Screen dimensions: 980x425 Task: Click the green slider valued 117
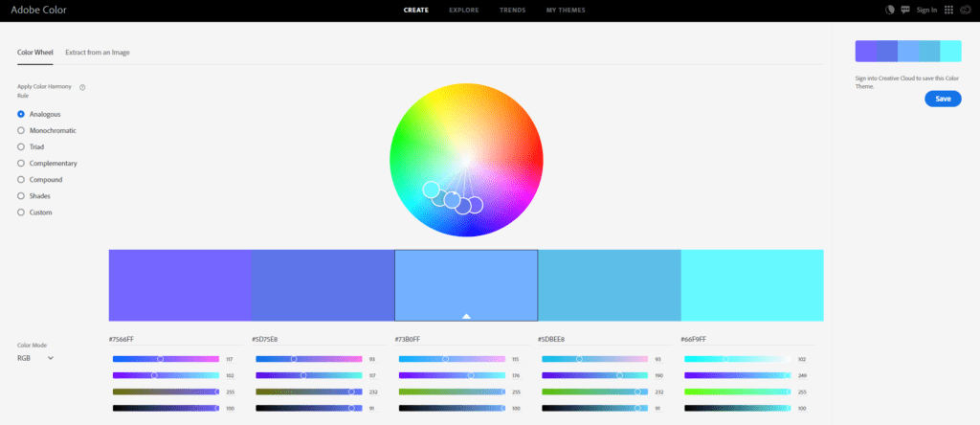click(309, 375)
